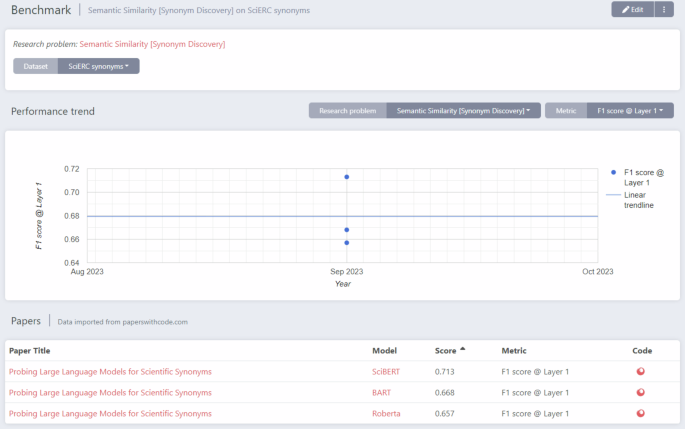Expand the SciERC synonyms dataset dropdown
This screenshot has width=685, height=429.
click(x=98, y=66)
